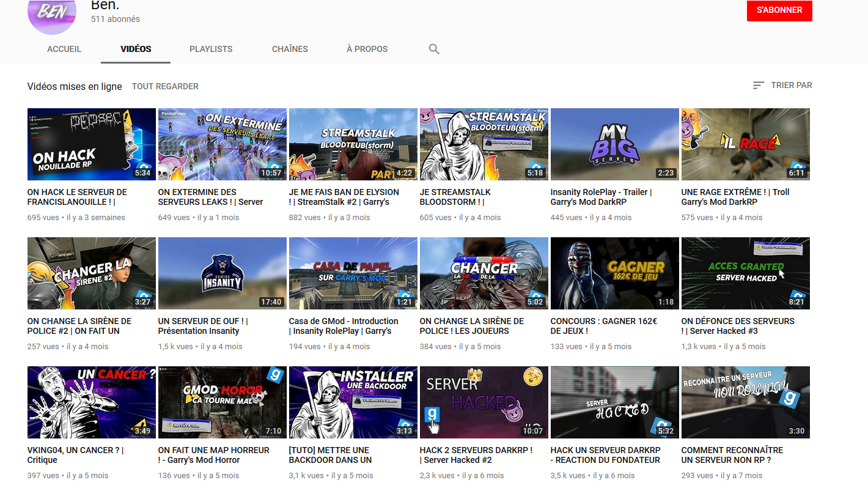Open the 'ON HACK NOUILLADE RP' thumbnail

click(92, 144)
